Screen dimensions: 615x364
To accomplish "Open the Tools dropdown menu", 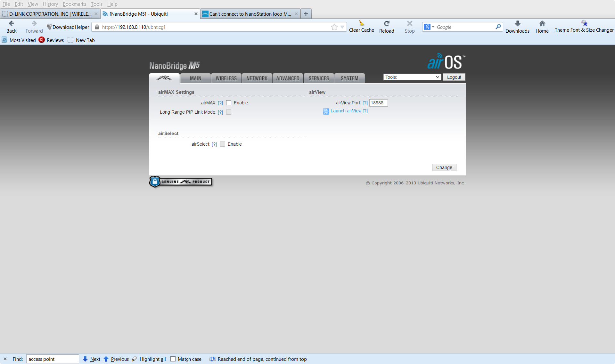I will 412,77.
